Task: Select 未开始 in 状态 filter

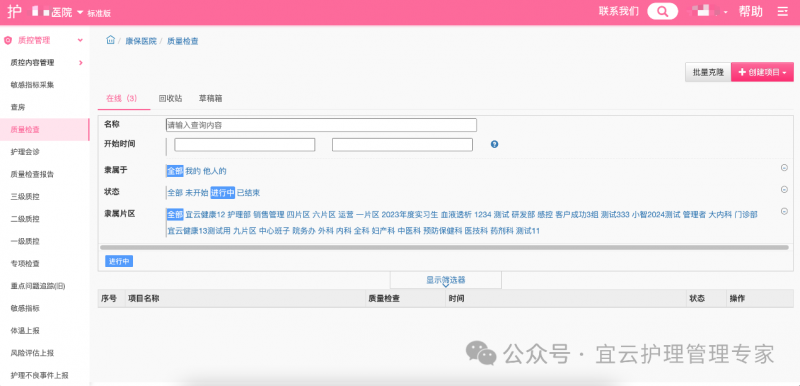Action: pyautogui.click(x=196, y=193)
